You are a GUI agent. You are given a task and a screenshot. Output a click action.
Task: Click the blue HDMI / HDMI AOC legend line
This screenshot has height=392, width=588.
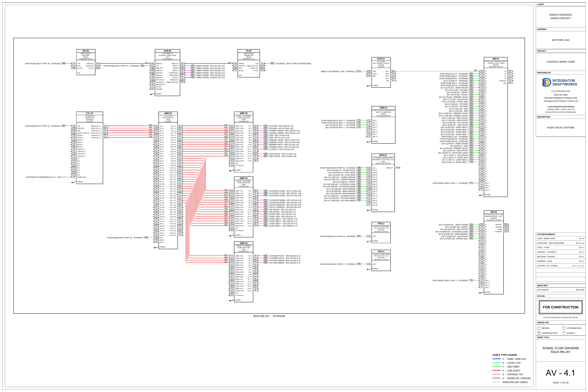pos(497,359)
